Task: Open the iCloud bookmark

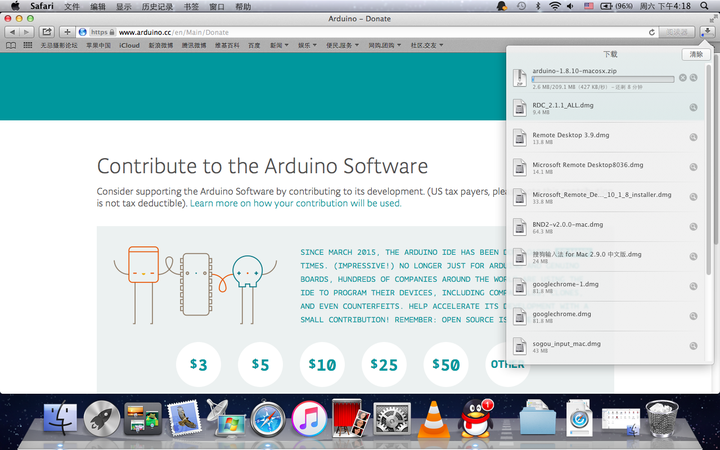Action: pos(129,45)
